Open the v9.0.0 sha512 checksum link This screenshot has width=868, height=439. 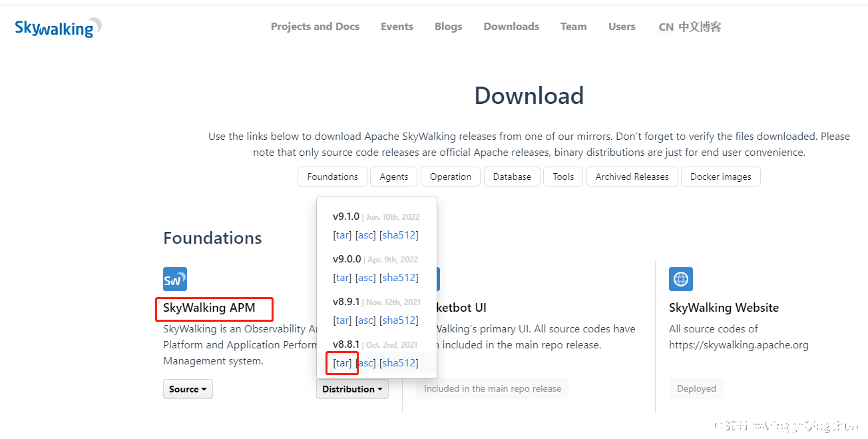tap(399, 278)
